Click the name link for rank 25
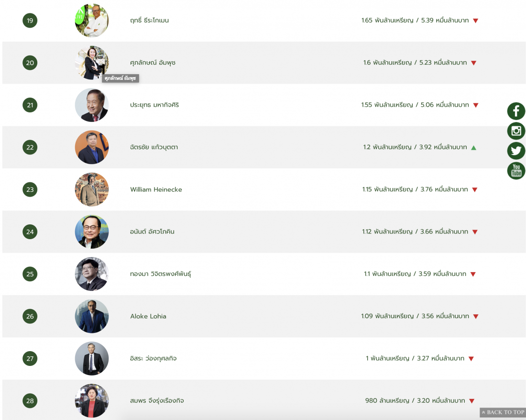 click(160, 274)
